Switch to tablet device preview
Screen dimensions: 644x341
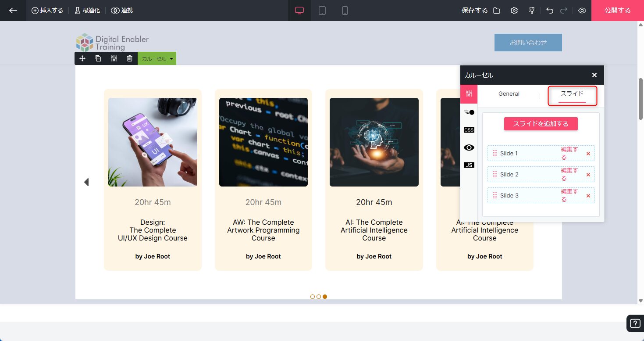click(322, 11)
